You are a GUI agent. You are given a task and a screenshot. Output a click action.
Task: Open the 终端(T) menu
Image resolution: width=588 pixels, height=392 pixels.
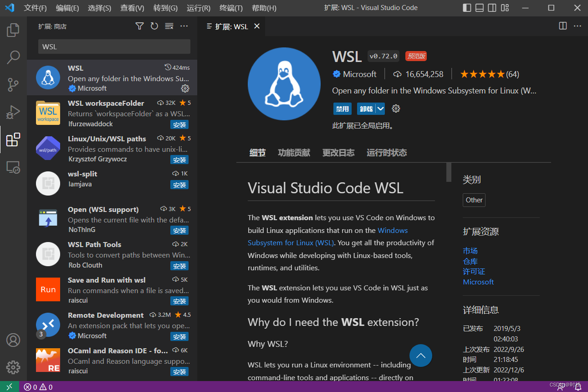[231, 8]
